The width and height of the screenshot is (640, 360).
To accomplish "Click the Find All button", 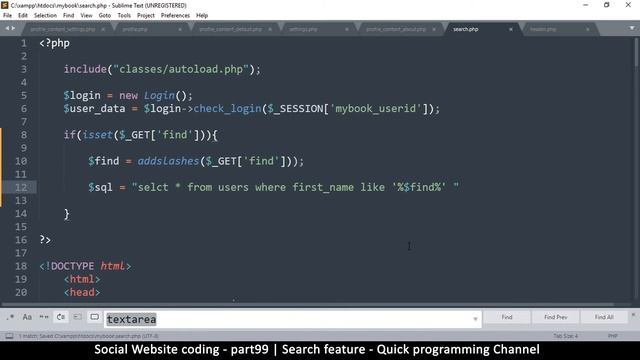I will click(604, 317).
